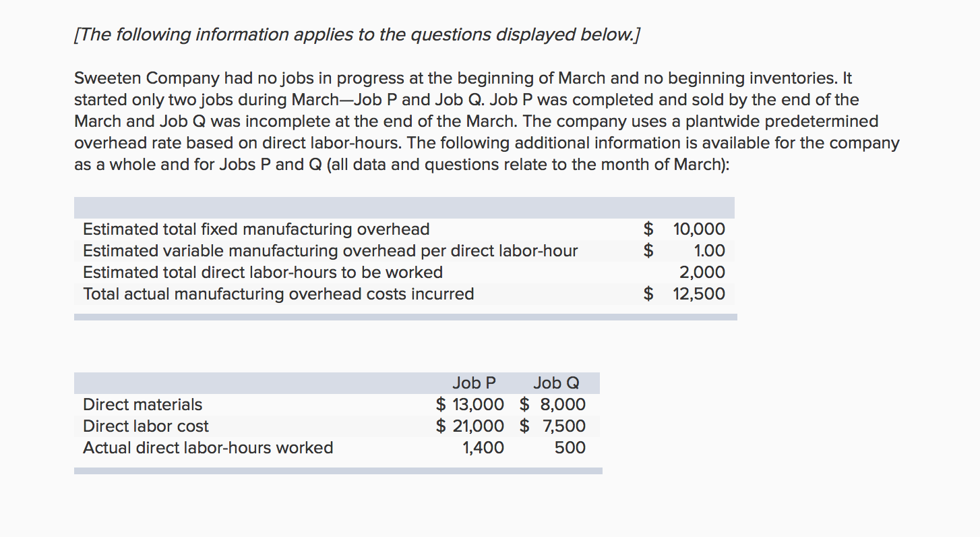Click Job P direct labor cost $21,000
Viewport: 980px width, 537px height.
470,426
